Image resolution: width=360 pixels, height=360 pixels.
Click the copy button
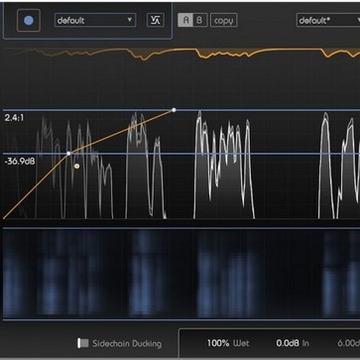point(224,20)
